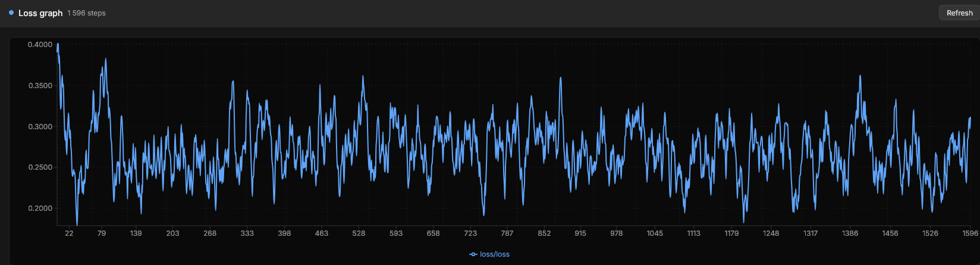The height and width of the screenshot is (265, 980).
Task: Click the 0.3500 y-axis label
Action: [40, 86]
